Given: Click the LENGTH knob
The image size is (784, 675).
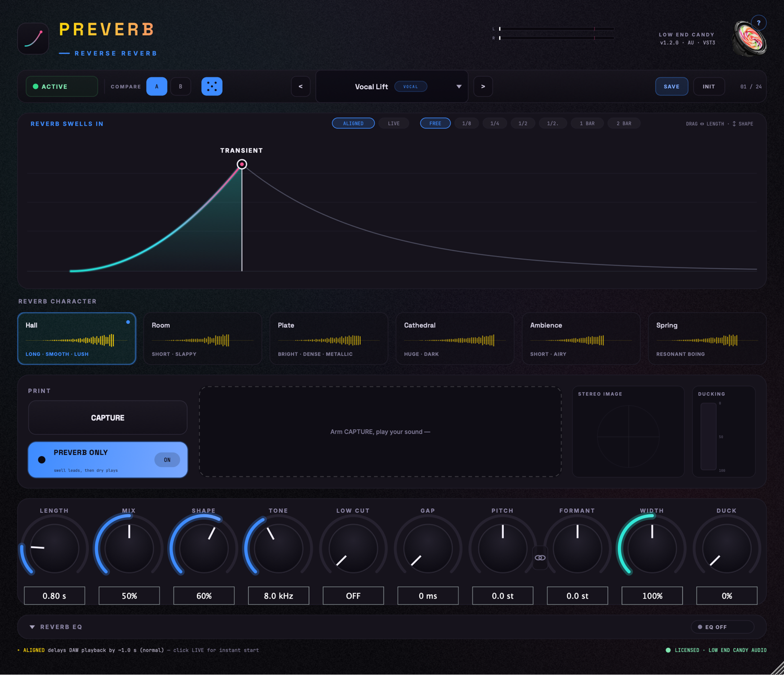Looking at the screenshot, I should (x=54, y=548).
